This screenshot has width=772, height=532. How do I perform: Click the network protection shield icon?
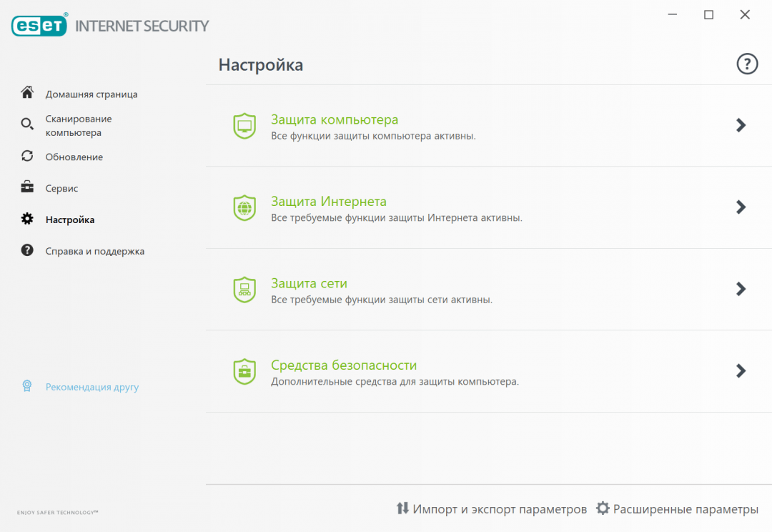pyautogui.click(x=244, y=290)
